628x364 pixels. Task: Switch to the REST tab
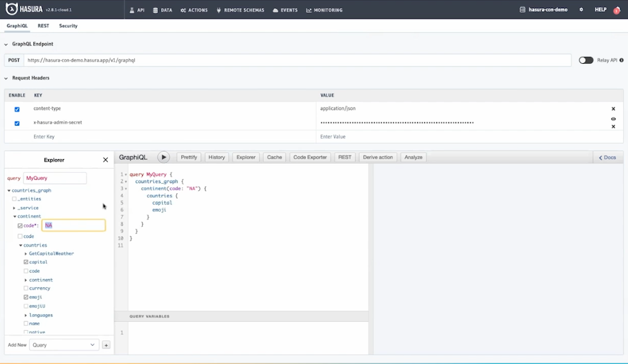tap(43, 26)
